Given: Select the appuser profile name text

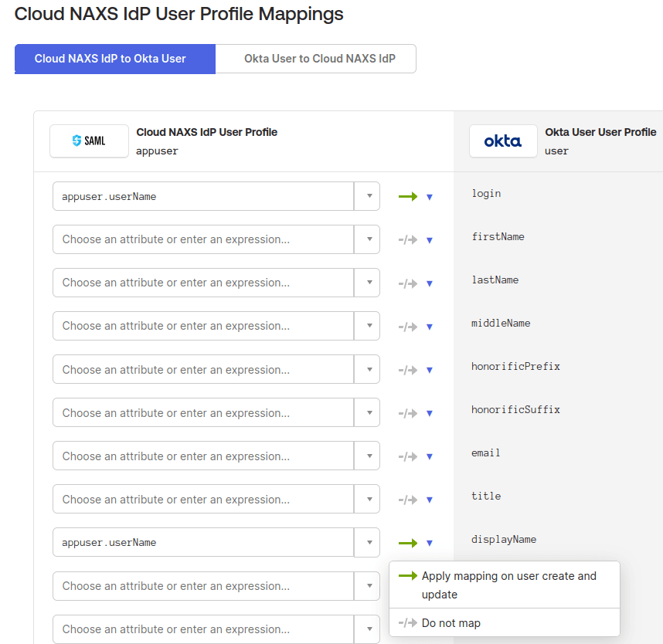Looking at the screenshot, I should (x=157, y=151).
